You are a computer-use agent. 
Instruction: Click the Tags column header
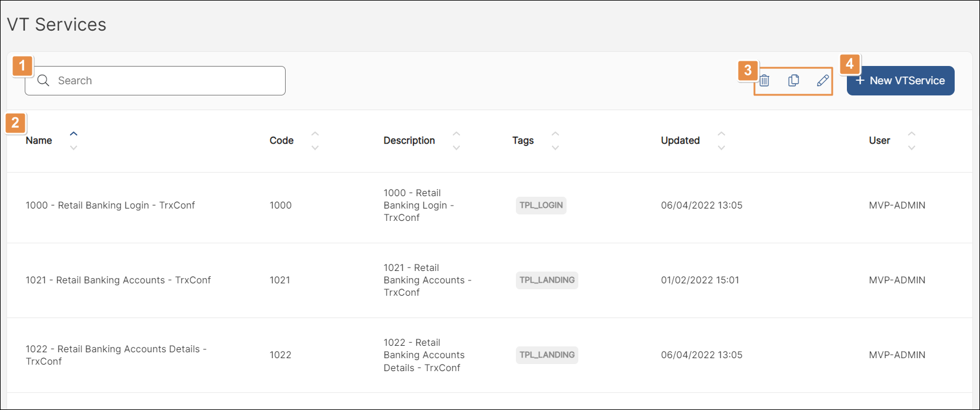click(x=523, y=141)
